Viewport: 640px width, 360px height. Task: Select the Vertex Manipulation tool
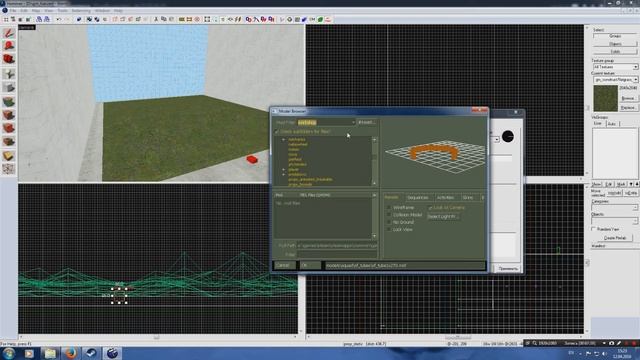(x=9, y=169)
